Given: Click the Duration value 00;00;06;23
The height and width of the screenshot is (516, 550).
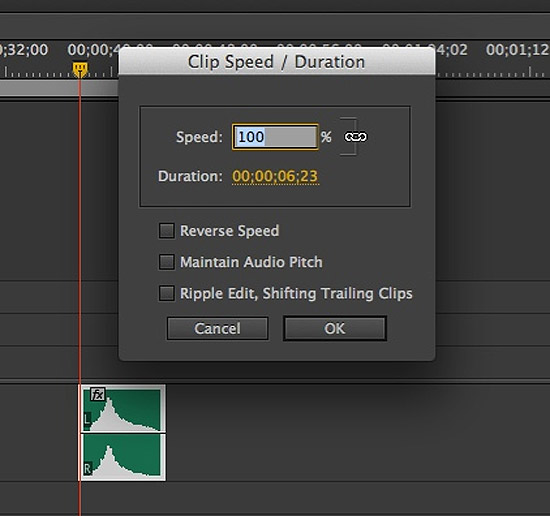Looking at the screenshot, I should [275, 176].
